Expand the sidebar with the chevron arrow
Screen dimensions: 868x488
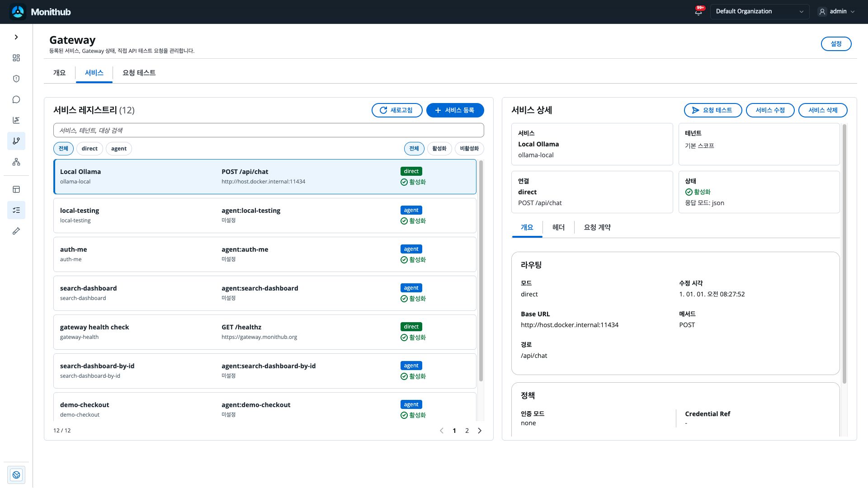point(16,37)
